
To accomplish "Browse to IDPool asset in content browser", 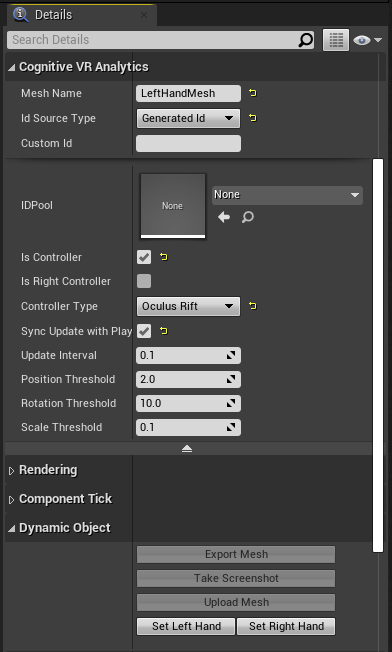I will [248, 217].
